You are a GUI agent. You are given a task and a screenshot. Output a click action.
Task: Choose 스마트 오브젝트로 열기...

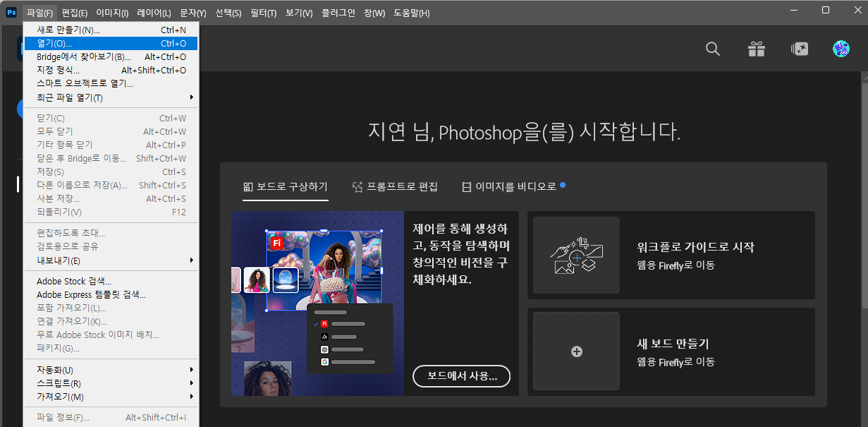click(x=111, y=83)
